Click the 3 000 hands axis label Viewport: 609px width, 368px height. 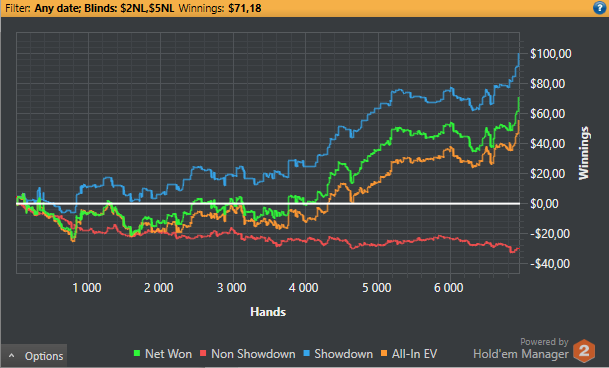coord(231,288)
